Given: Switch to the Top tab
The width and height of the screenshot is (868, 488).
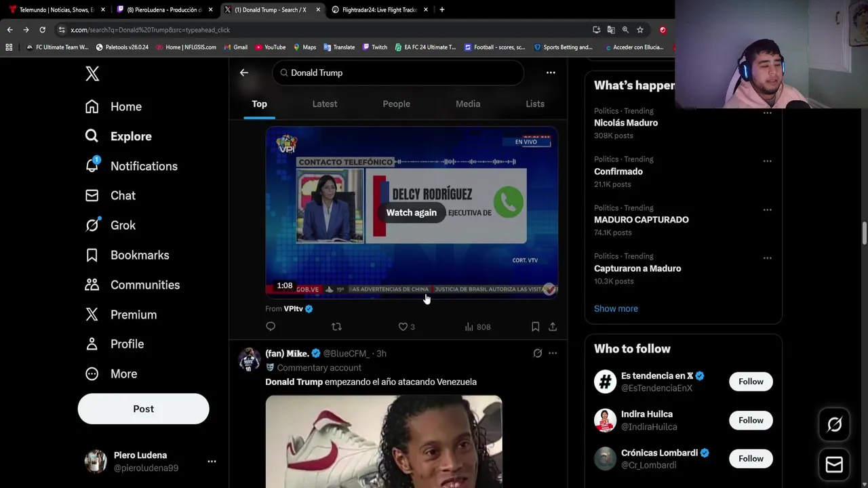Looking at the screenshot, I should tap(259, 104).
